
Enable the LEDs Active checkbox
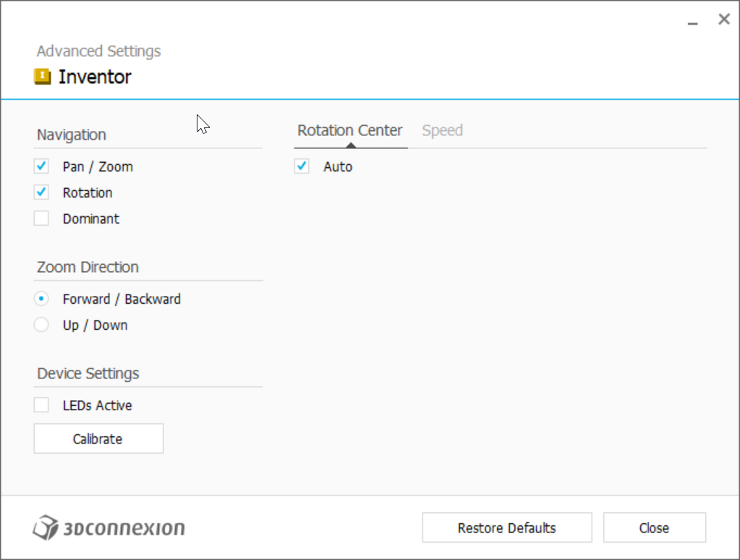tap(41, 404)
